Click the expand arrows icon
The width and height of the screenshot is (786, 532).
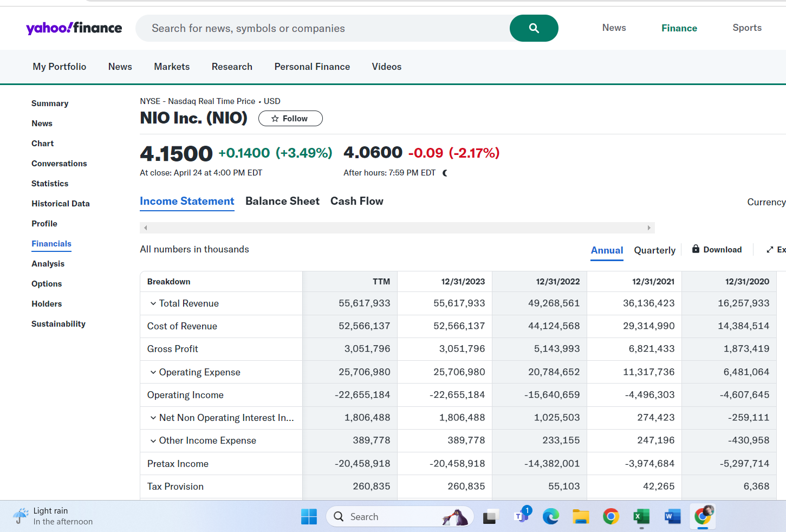tap(770, 250)
